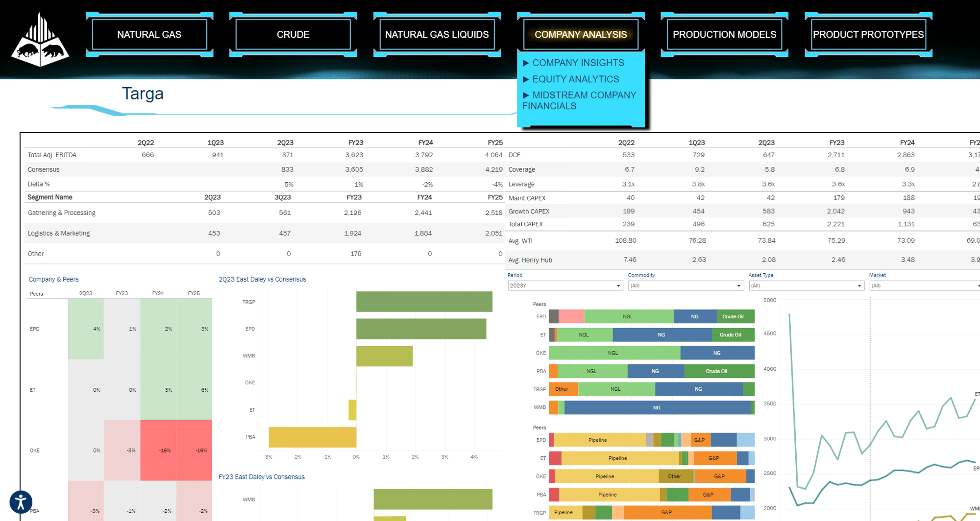Click the Total CAPEX row label

pos(525,224)
